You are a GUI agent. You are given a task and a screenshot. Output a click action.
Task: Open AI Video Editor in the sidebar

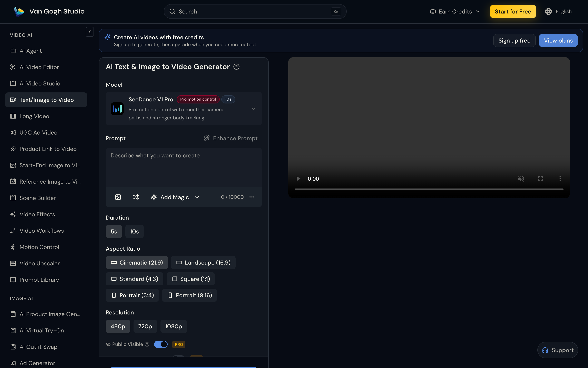coord(46,67)
